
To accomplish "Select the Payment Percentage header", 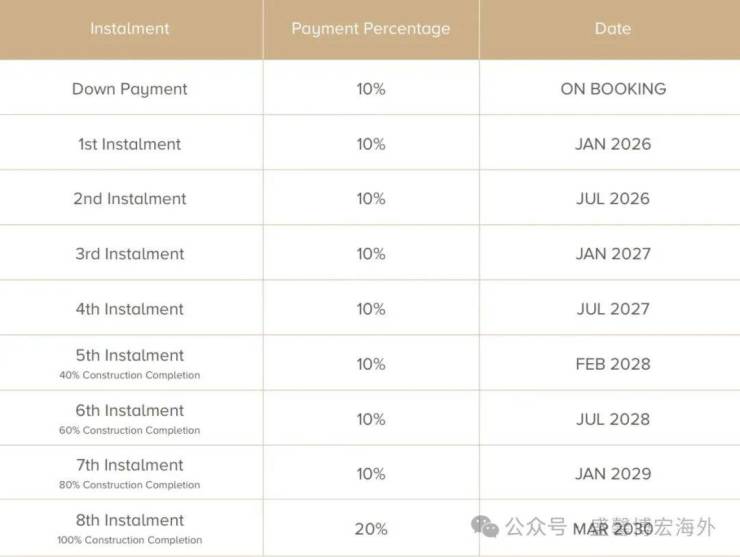I will (x=371, y=29).
